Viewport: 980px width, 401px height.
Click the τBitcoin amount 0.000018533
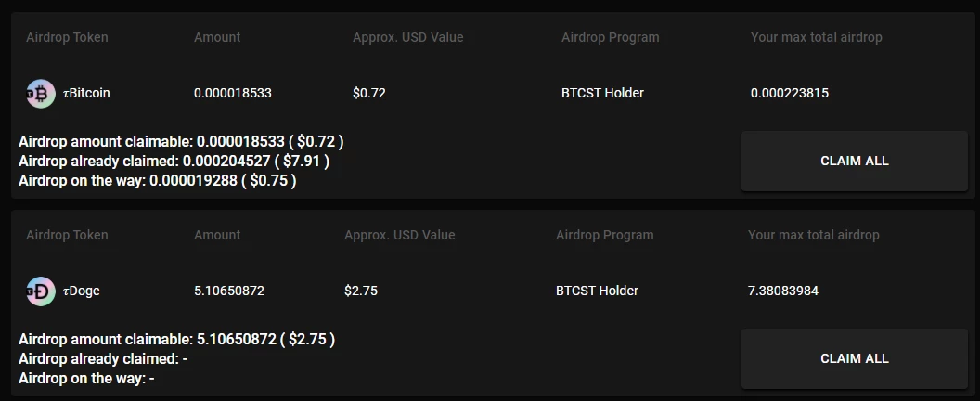pyautogui.click(x=233, y=93)
